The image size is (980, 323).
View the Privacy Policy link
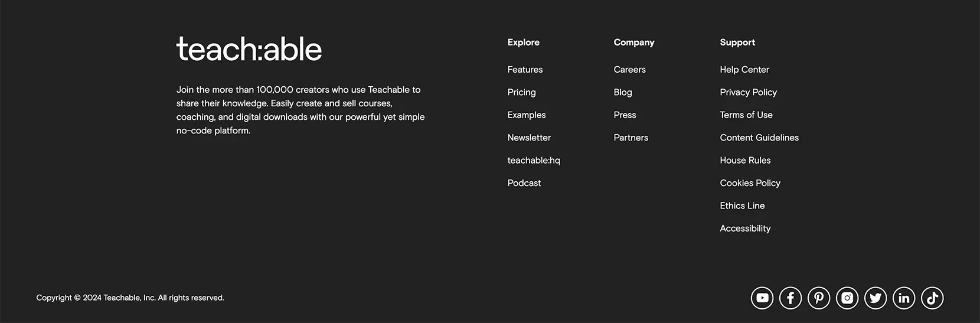pos(748,93)
